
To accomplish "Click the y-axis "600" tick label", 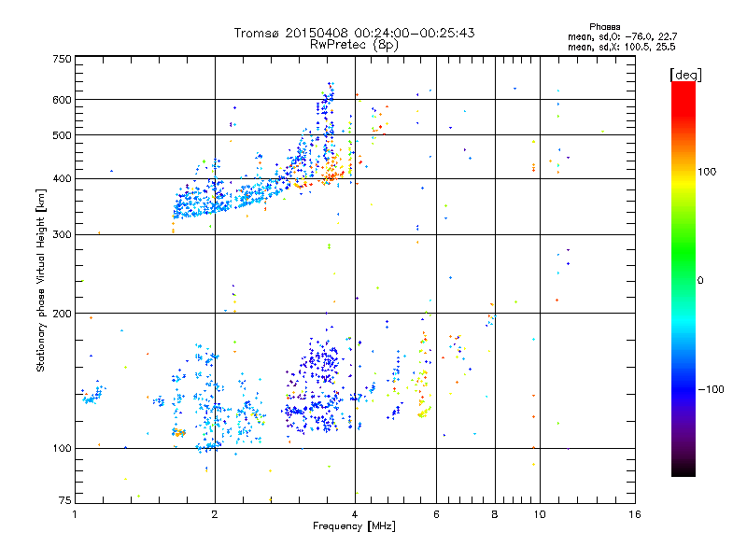I will (x=62, y=100).
